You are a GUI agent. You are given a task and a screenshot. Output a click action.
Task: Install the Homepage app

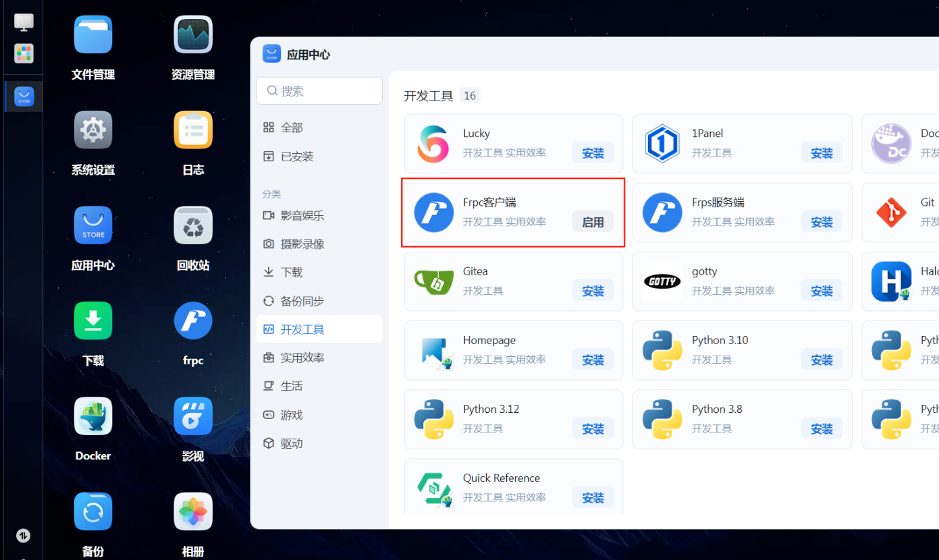(x=593, y=360)
